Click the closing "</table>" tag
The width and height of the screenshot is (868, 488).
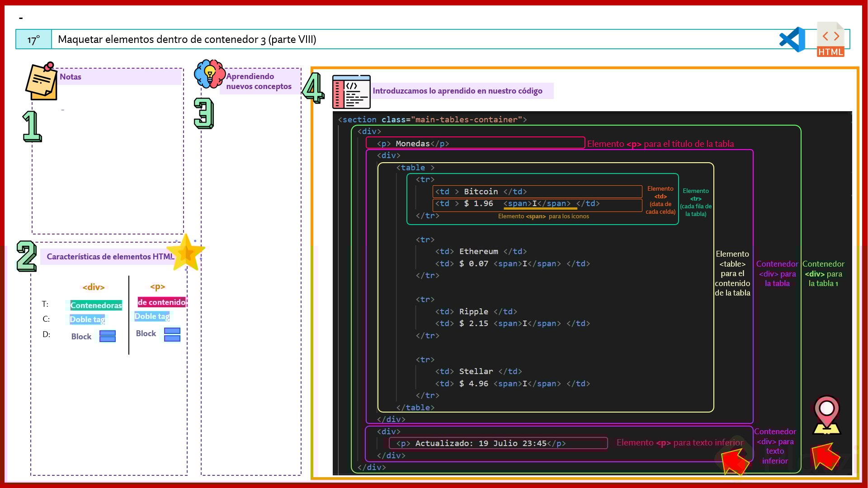click(415, 408)
